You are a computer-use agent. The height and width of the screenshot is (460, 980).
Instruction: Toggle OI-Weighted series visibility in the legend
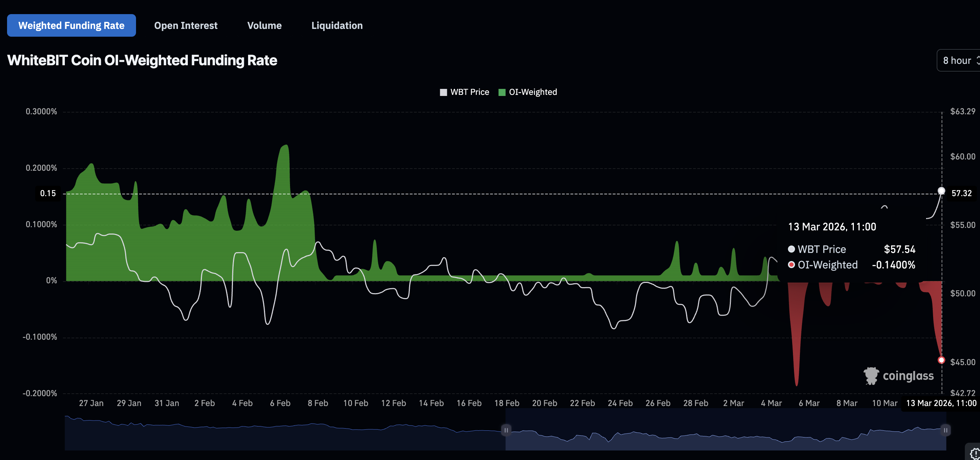pos(532,92)
